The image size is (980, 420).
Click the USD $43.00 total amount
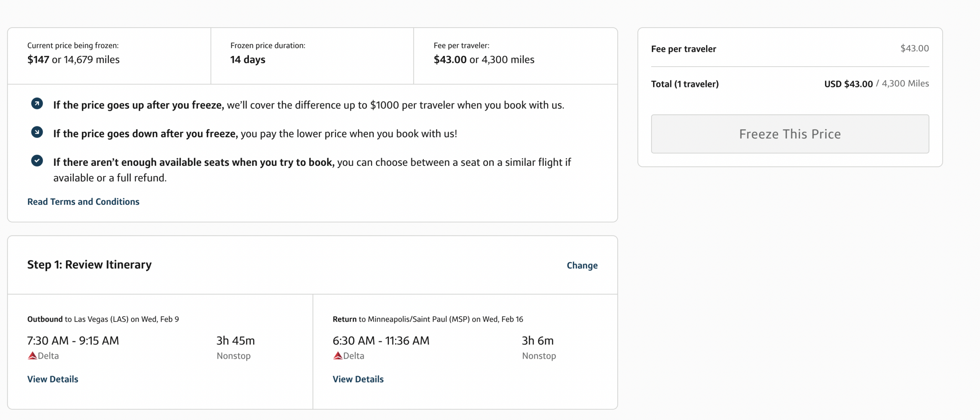(848, 83)
